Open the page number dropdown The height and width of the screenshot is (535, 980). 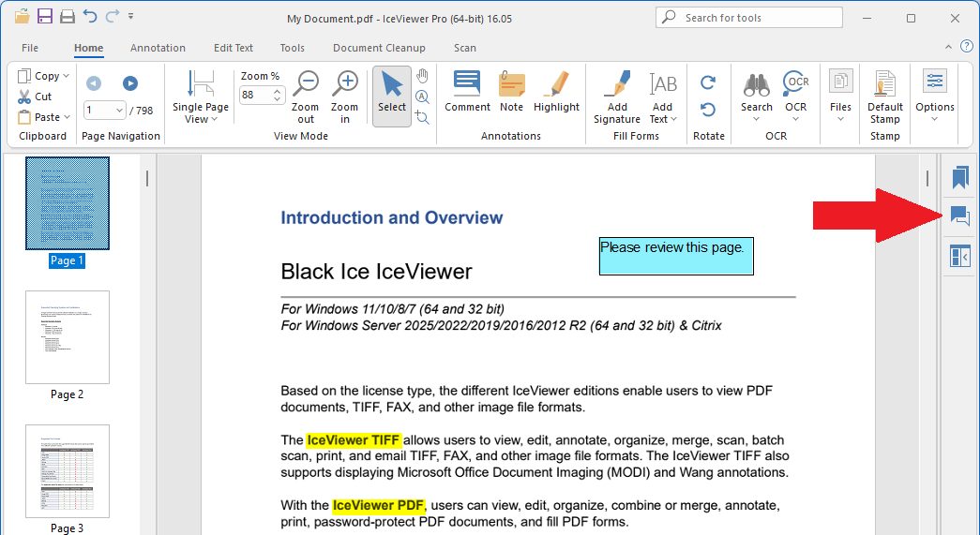(119, 111)
